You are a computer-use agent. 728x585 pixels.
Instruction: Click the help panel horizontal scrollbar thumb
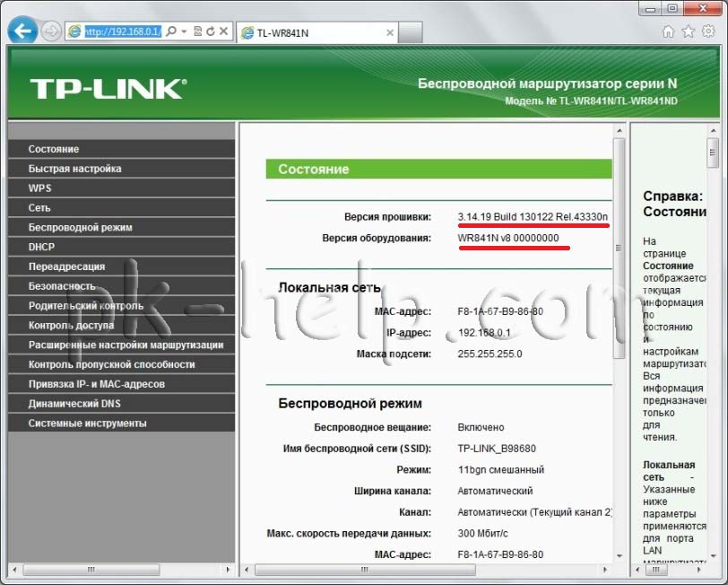656,569
